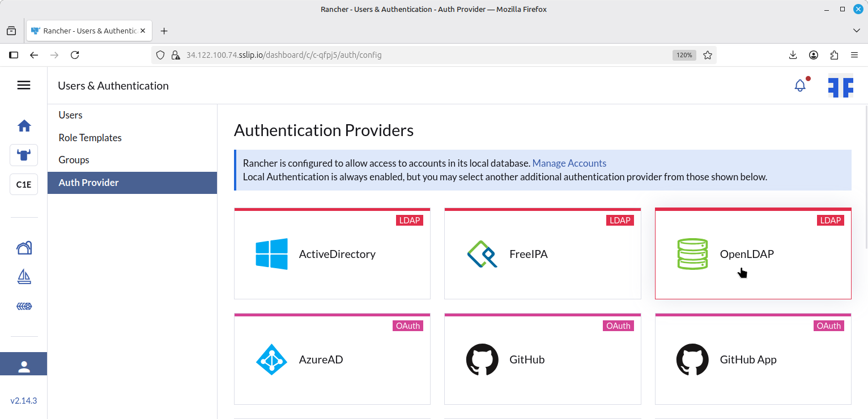Follow the Manage Accounts link
Screen dimensions: 868x419
[x=569, y=163]
